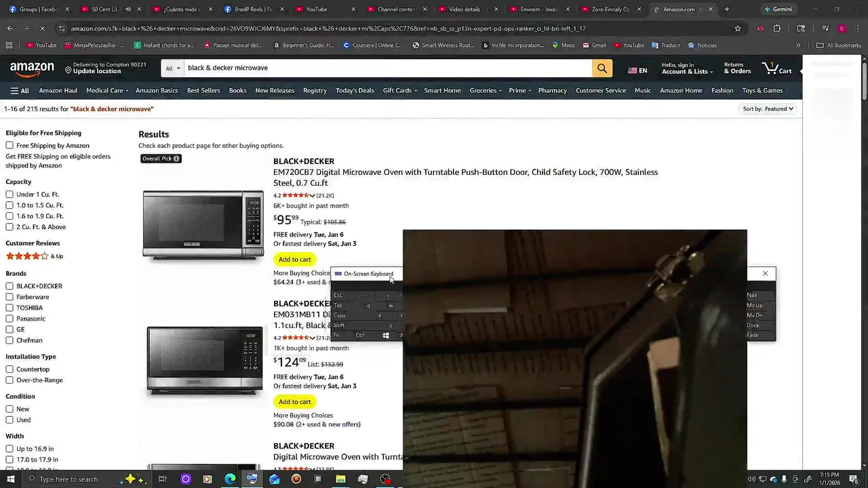Open the Sort by Featured dropdown
Image resolution: width=868 pixels, height=488 pixels.
(768, 109)
